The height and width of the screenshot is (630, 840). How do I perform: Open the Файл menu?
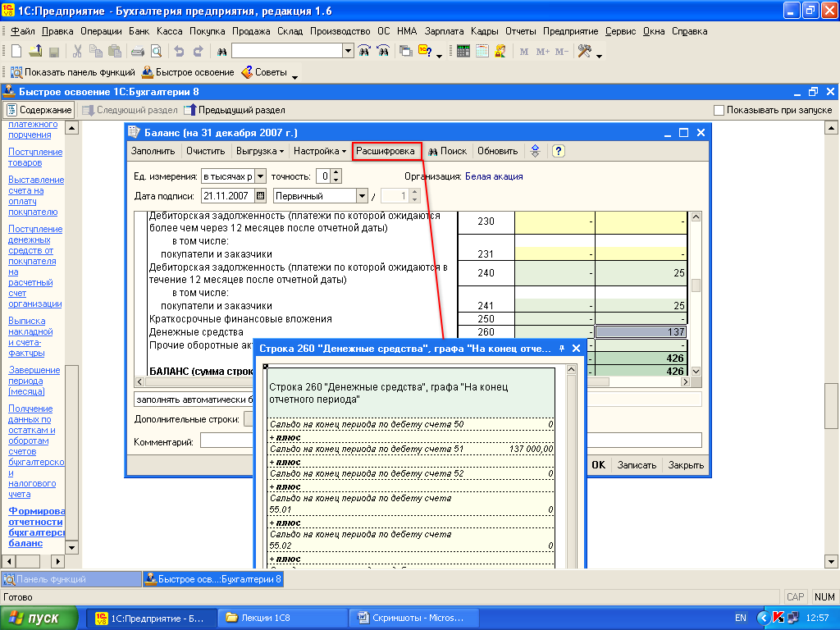point(23,31)
